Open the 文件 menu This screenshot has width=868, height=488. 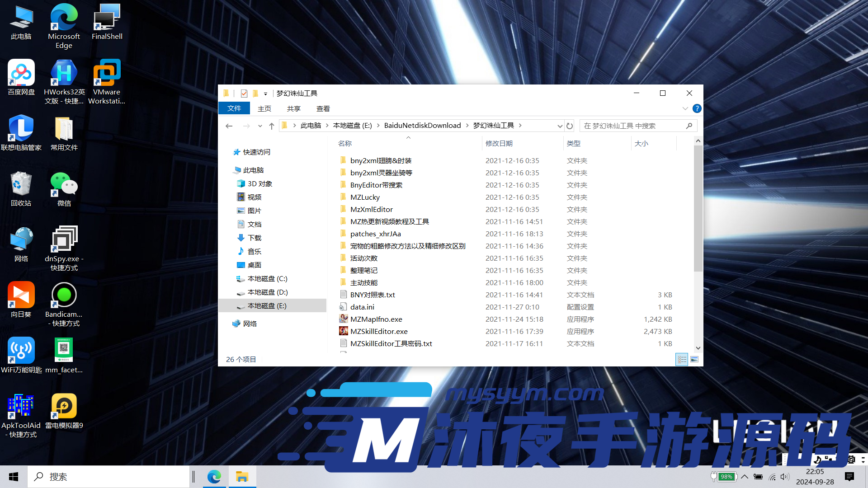pos(234,108)
